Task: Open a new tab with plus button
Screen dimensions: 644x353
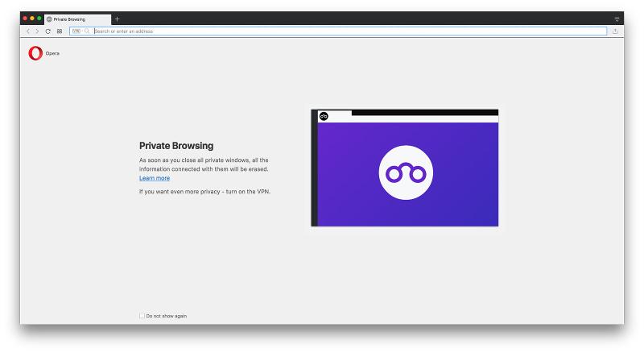Action: (x=117, y=19)
